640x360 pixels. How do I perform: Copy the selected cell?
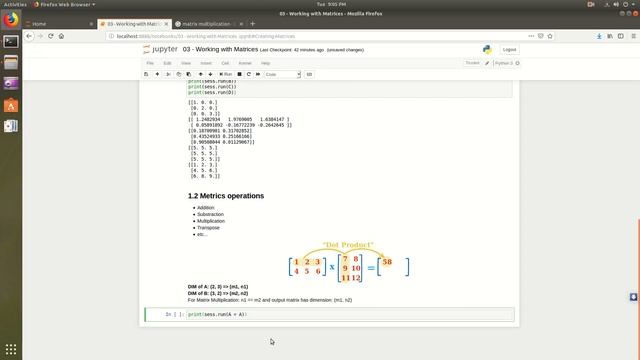tap(178, 74)
